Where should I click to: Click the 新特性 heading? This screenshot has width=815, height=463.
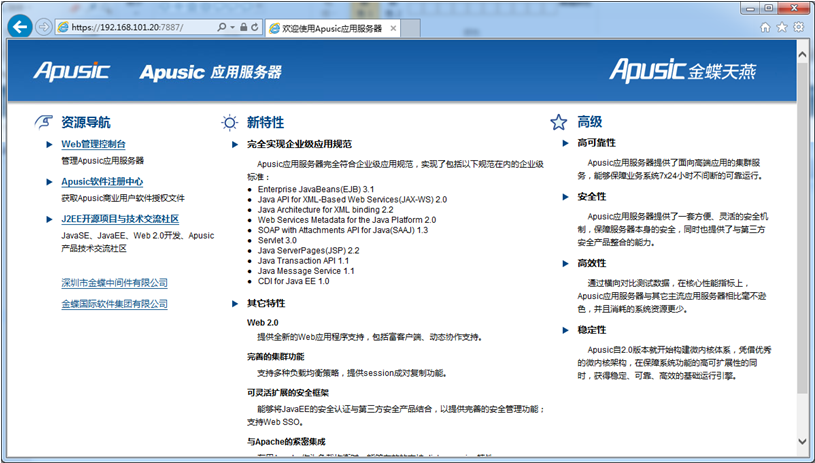point(265,123)
